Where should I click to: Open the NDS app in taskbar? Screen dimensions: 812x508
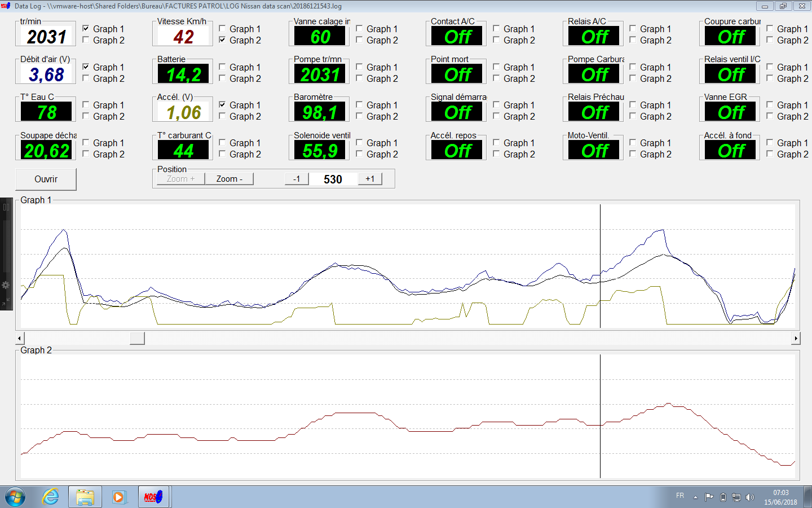pos(154,497)
